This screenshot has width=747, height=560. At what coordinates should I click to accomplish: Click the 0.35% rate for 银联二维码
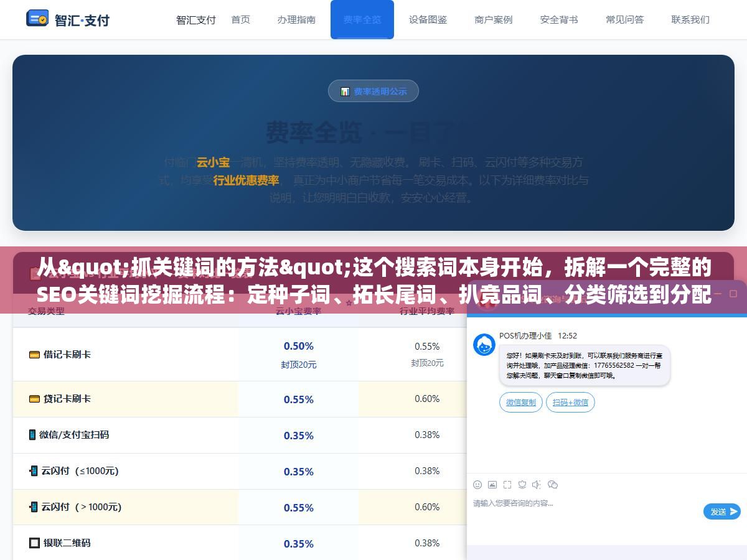click(x=299, y=544)
